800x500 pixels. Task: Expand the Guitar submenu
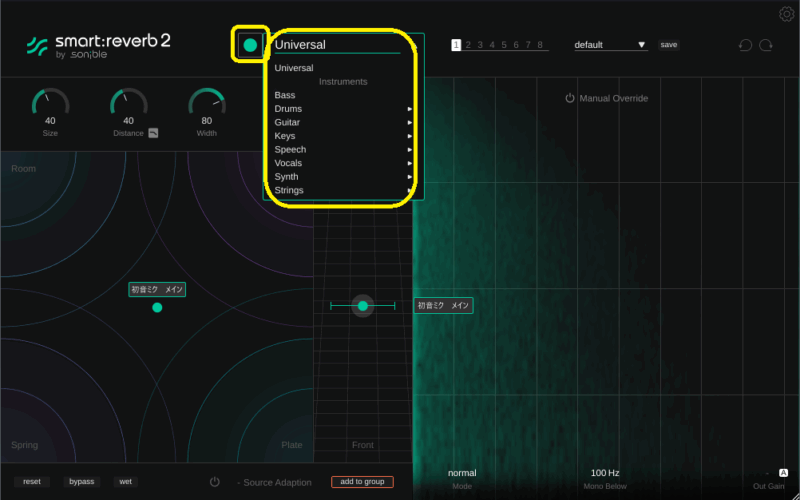tap(343, 122)
